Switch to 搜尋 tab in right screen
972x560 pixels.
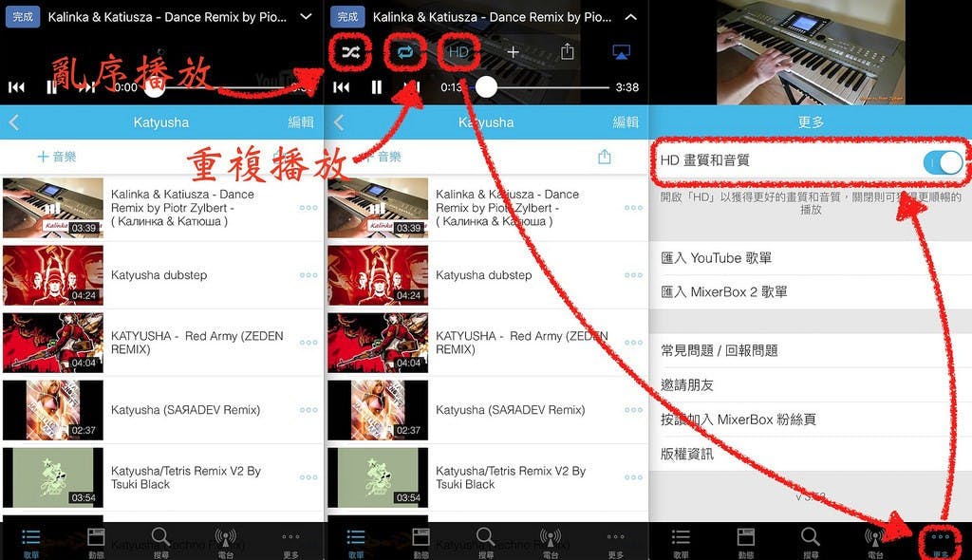tap(811, 543)
